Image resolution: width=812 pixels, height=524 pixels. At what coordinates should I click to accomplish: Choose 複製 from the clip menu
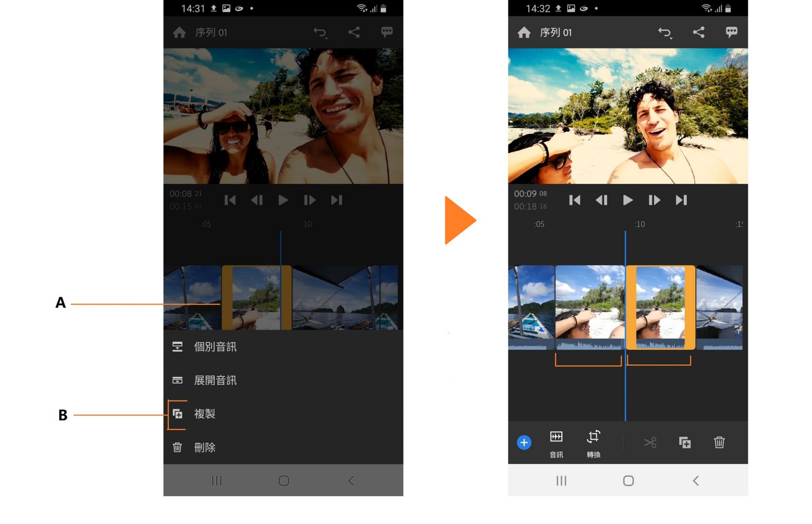[205, 414]
